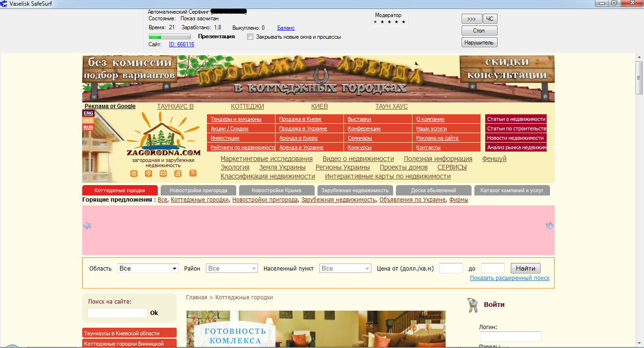Click the Поиск на сайте input field
Screen dimensions: 644x348
(x=117, y=313)
